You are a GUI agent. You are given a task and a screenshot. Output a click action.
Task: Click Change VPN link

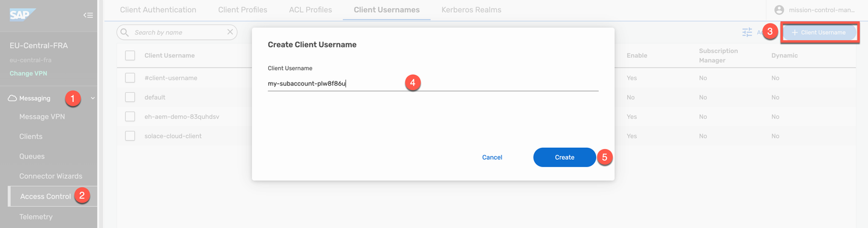coord(28,74)
